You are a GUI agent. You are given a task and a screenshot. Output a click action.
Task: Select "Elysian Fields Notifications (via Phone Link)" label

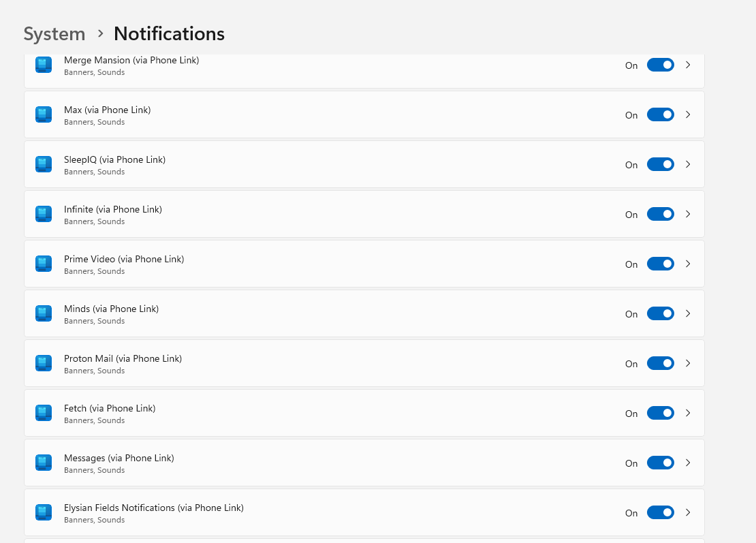click(x=154, y=507)
